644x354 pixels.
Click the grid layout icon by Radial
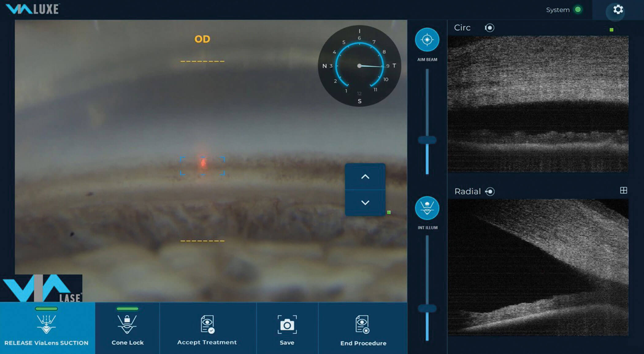tap(623, 191)
